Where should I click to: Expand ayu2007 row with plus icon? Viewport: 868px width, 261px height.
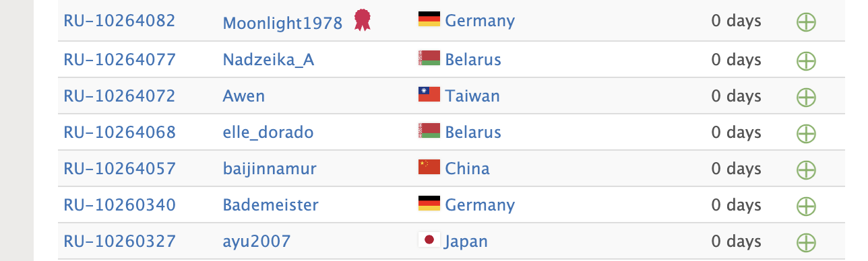pos(806,242)
